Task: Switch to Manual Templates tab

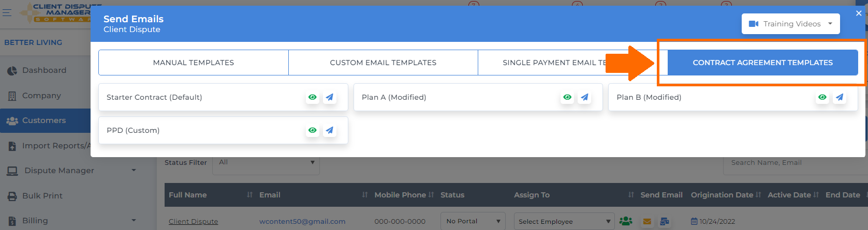Action: [x=194, y=63]
